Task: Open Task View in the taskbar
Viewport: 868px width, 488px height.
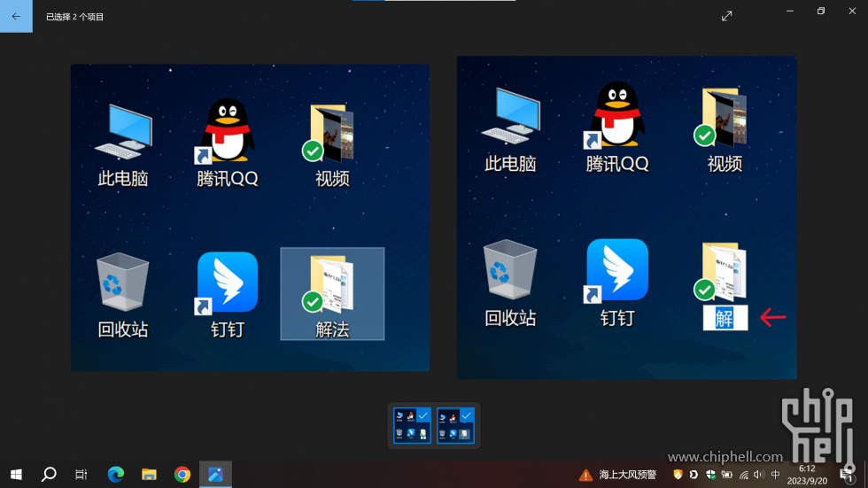Action: pyautogui.click(x=81, y=474)
